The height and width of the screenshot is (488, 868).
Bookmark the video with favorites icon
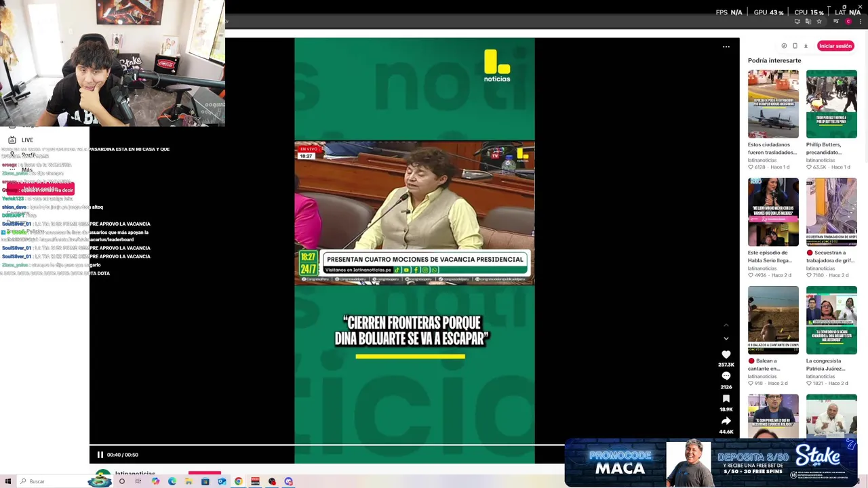[726, 399]
